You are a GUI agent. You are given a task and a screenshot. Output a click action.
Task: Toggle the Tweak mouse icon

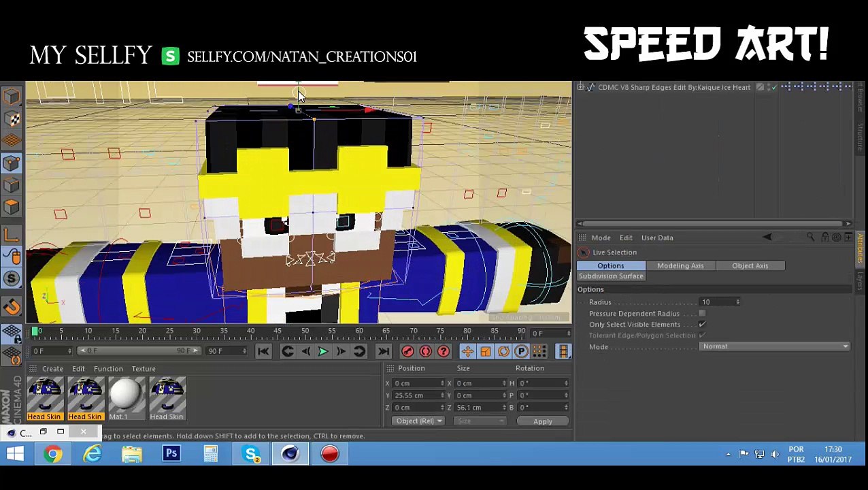click(x=12, y=257)
